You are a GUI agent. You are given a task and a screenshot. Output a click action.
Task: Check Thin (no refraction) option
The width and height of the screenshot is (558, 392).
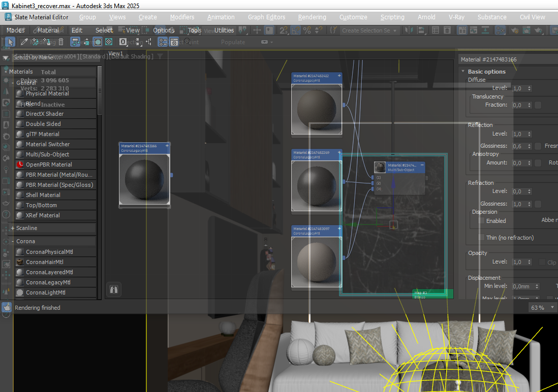481,237
